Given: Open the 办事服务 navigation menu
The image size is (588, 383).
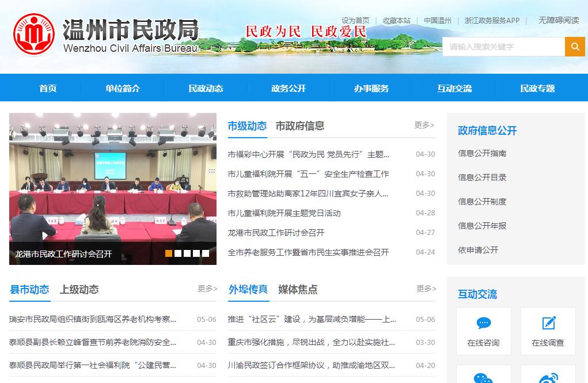Looking at the screenshot, I should (x=371, y=88).
